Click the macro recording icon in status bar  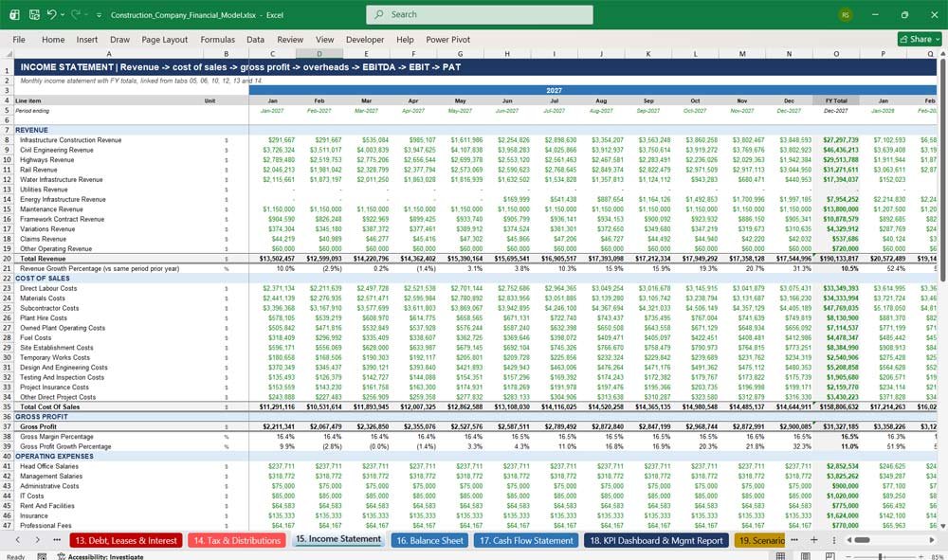click(42, 556)
